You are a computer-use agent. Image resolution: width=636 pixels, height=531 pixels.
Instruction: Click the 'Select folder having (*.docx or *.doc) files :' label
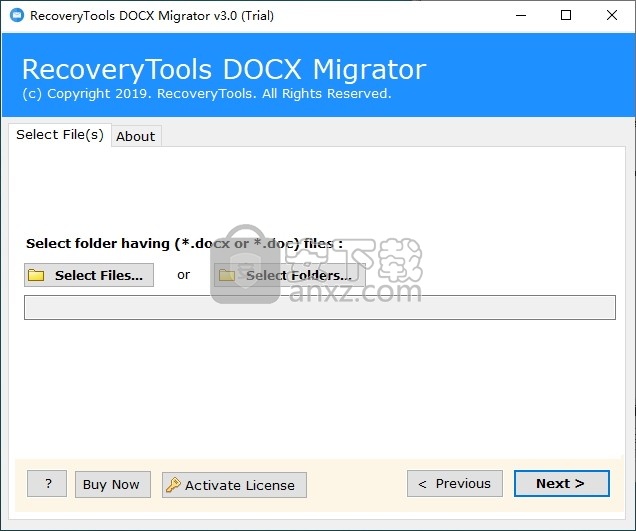[185, 243]
